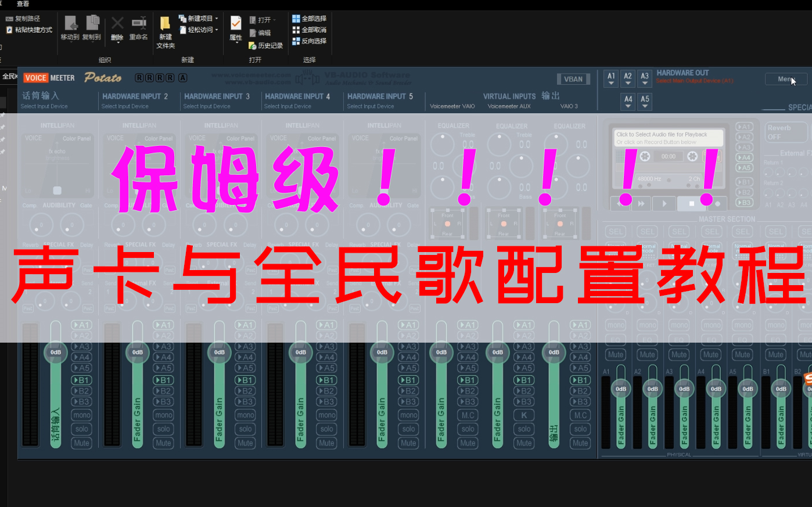Click 全部选择 to select all items
The height and width of the screenshot is (507, 812).
click(310, 18)
